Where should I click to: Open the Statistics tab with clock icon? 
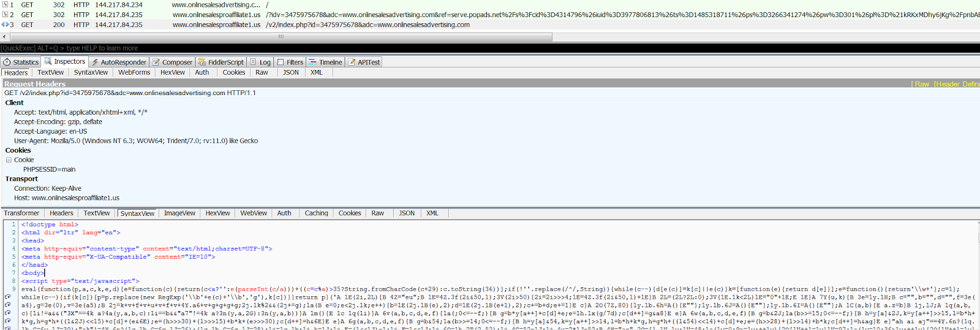pyautogui.click(x=7, y=62)
